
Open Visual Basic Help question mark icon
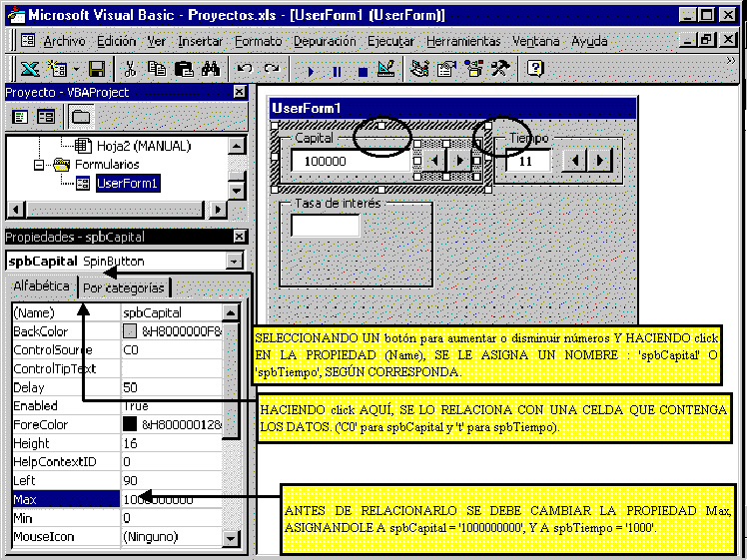[535, 70]
